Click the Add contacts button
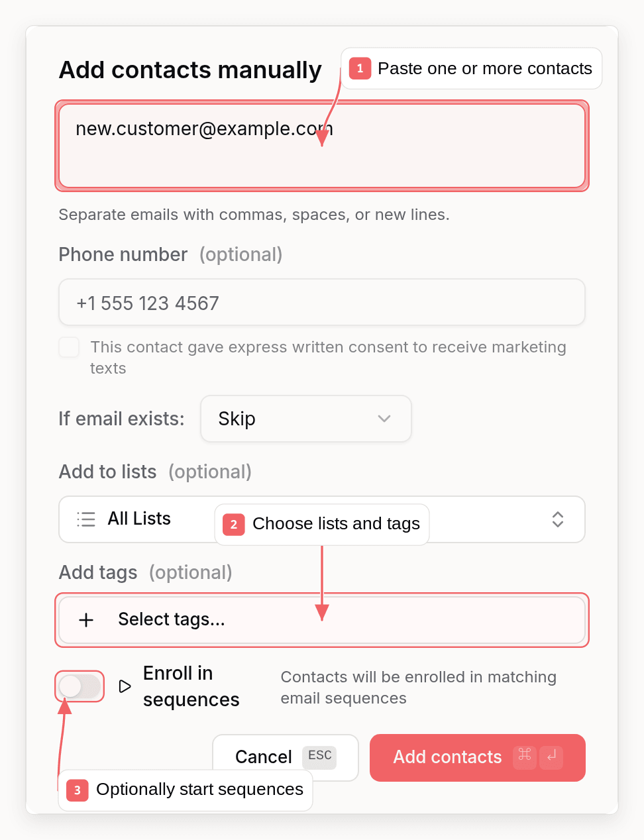The height and width of the screenshot is (840, 644). pos(478,757)
